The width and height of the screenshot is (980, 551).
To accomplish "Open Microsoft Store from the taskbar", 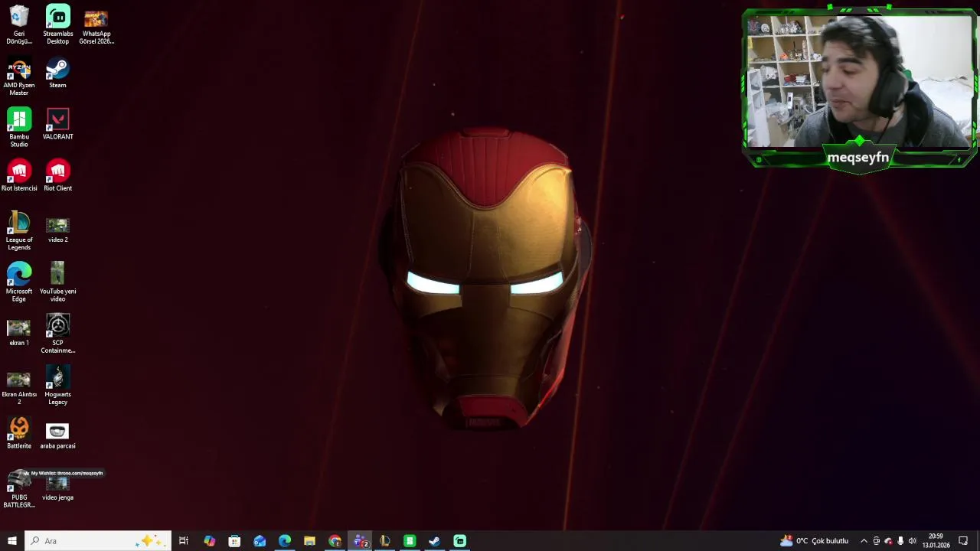I will pyautogui.click(x=234, y=541).
